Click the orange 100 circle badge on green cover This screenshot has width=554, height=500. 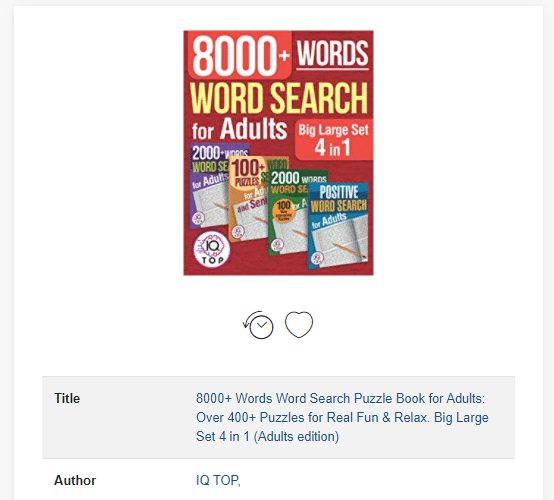283,211
